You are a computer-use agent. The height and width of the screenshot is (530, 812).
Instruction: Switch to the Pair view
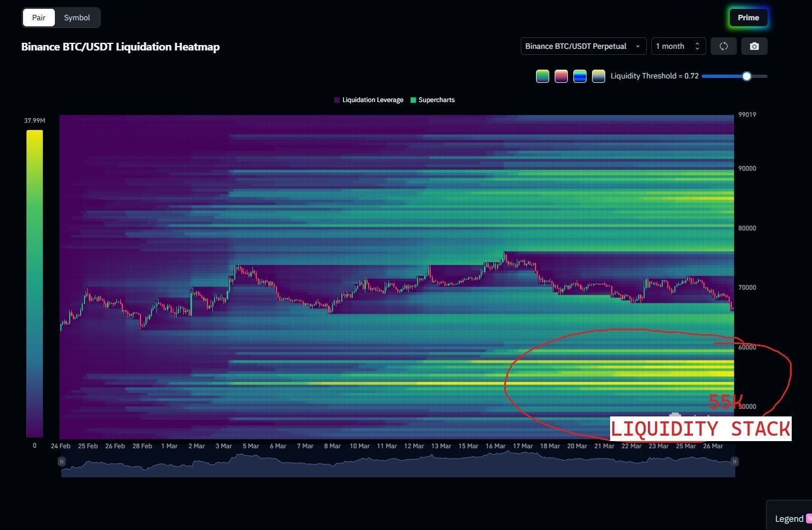coord(38,18)
